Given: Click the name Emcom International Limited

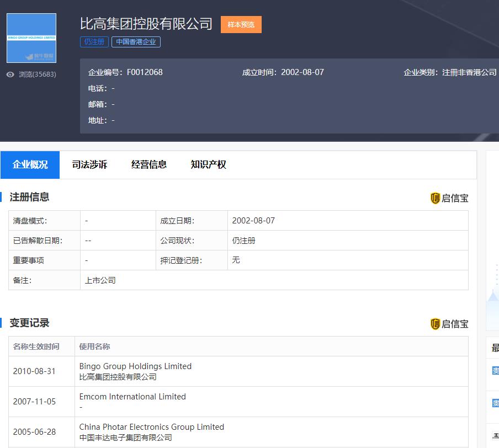Looking at the screenshot, I should coord(132,397).
